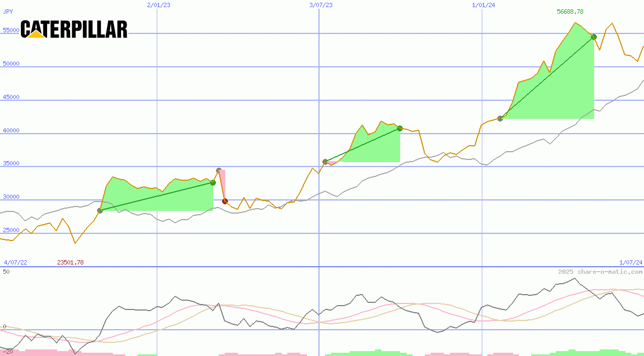Click the 45000 price axis label

[x=11, y=97]
